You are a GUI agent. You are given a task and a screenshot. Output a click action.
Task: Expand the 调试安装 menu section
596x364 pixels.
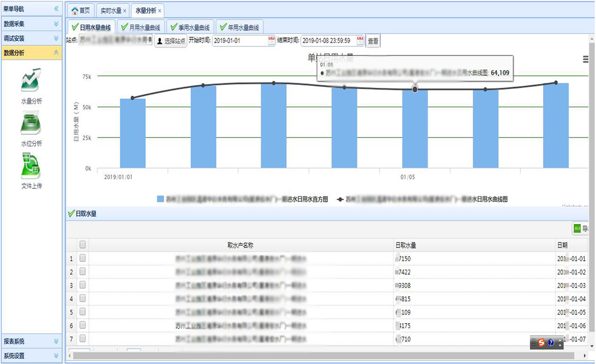(x=31, y=38)
